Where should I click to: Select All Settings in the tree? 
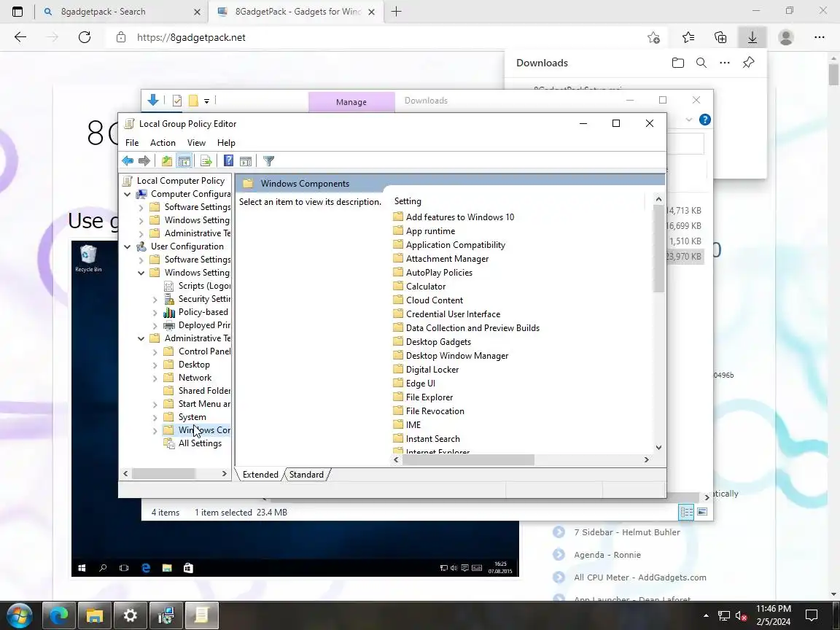[x=200, y=443]
